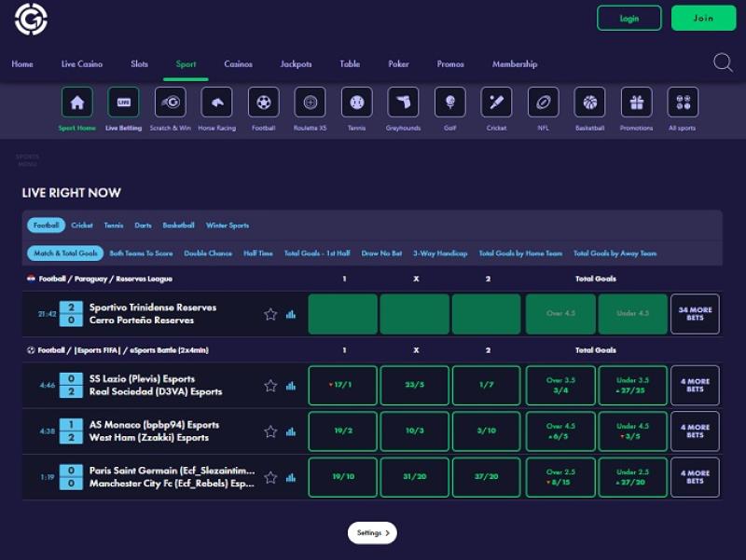Viewport: 746px width, 560px height.
Task: Select the Both Teams To Score tab
Action: (141, 253)
